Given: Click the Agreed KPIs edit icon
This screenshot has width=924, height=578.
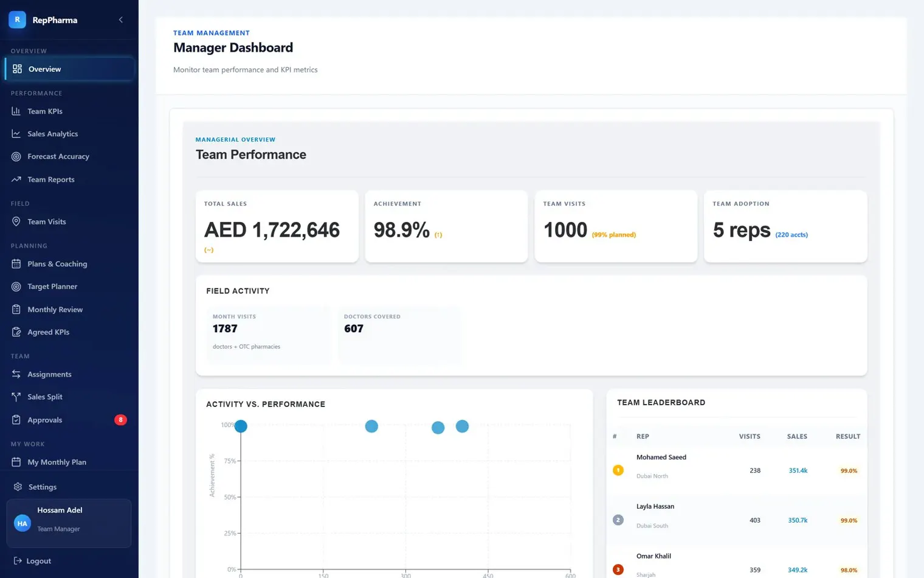Looking at the screenshot, I should tap(16, 332).
